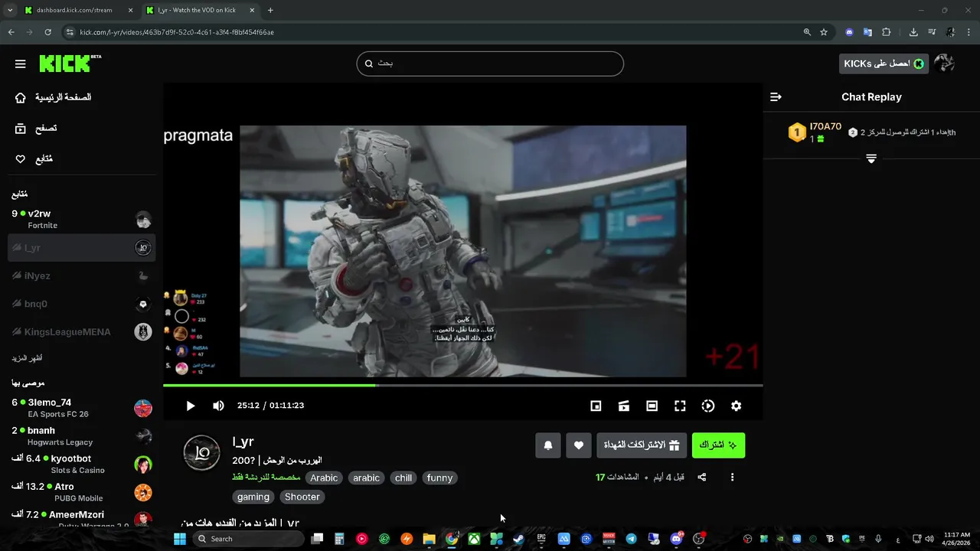Select the Shooter tag
The image size is (980, 551).
(x=302, y=497)
